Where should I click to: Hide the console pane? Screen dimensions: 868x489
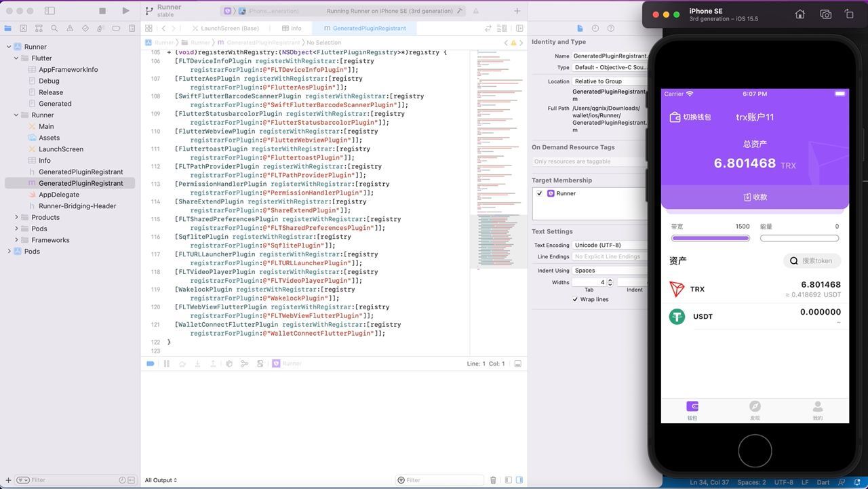point(519,480)
